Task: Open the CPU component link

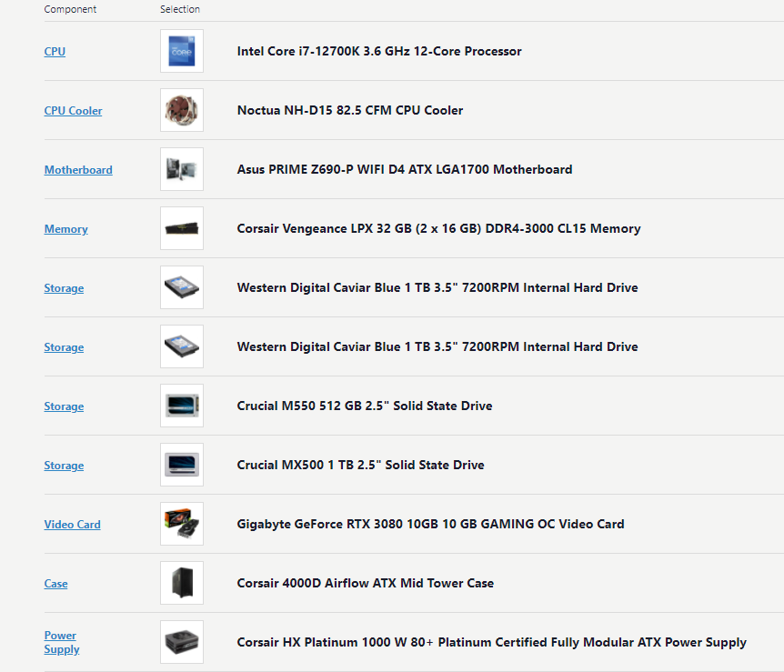Action: (54, 52)
